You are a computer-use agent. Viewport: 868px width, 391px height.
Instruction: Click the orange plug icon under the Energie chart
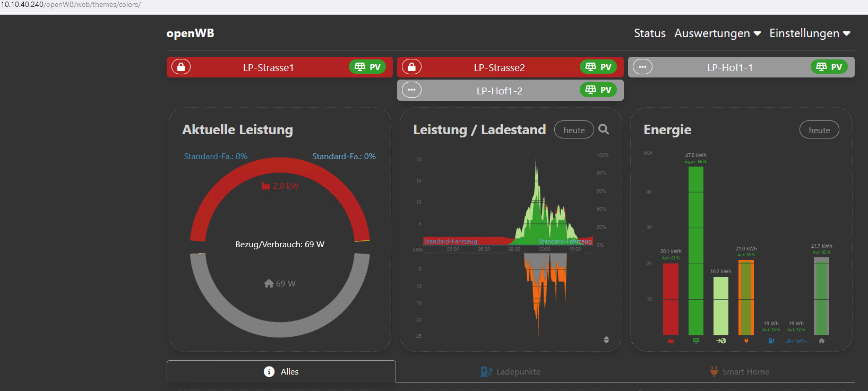point(746,341)
